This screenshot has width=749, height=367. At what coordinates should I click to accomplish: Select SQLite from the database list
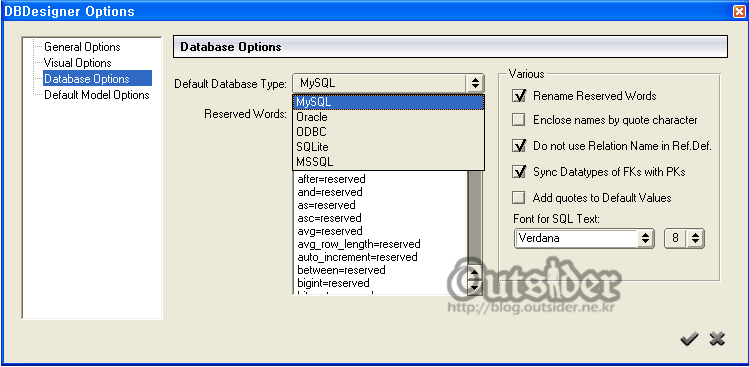pyautogui.click(x=388, y=147)
